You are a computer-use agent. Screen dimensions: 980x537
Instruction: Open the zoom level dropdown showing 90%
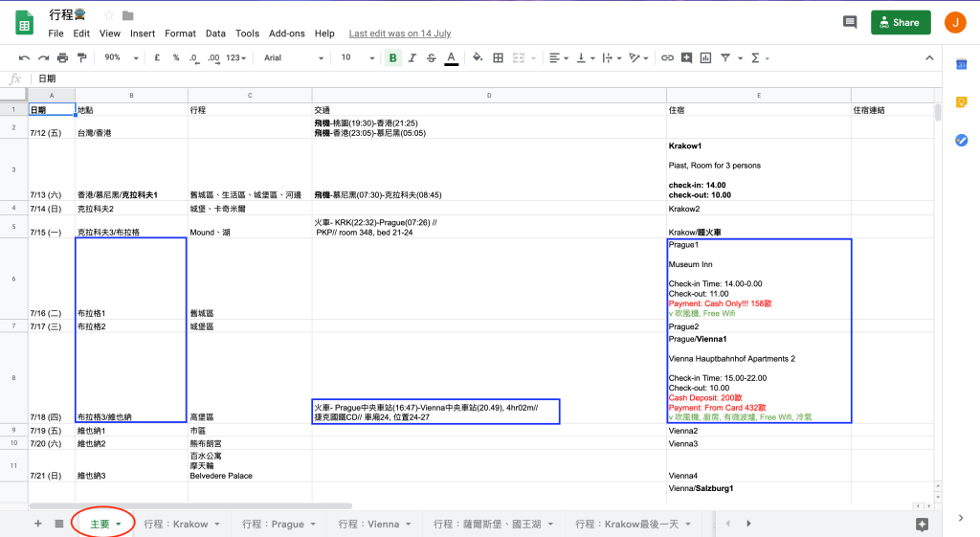pyautogui.click(x=119, y=57)
